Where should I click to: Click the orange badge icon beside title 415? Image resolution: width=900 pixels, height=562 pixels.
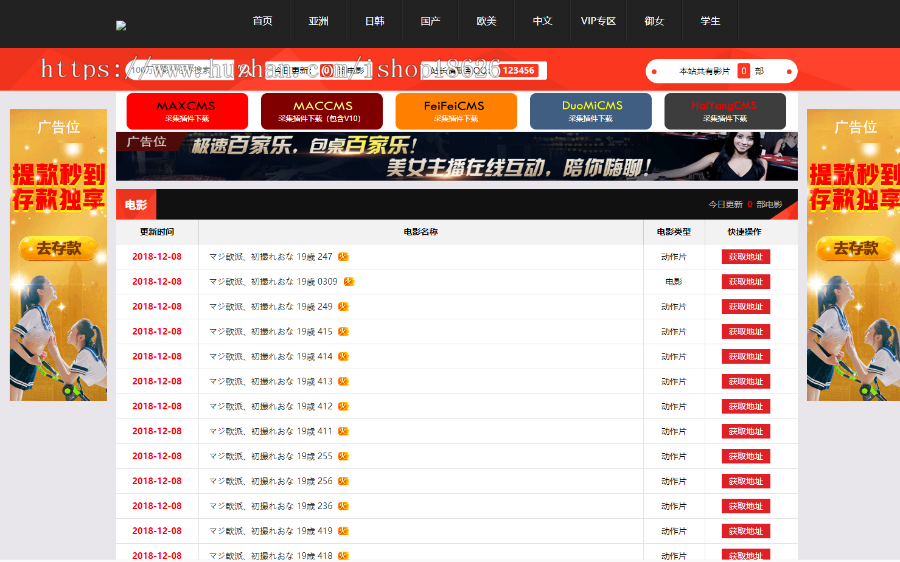tap(343, 331)
